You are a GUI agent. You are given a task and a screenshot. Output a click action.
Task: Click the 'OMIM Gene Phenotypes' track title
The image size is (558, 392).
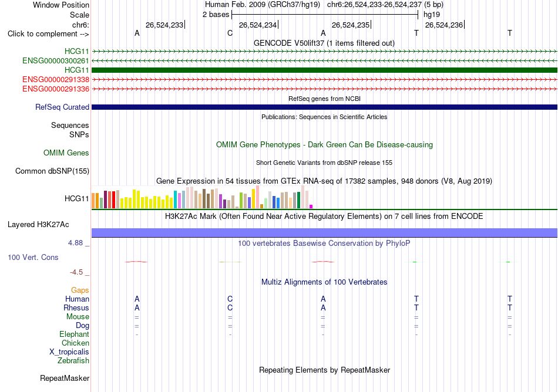pyautogui.click(x=324, y=144)
